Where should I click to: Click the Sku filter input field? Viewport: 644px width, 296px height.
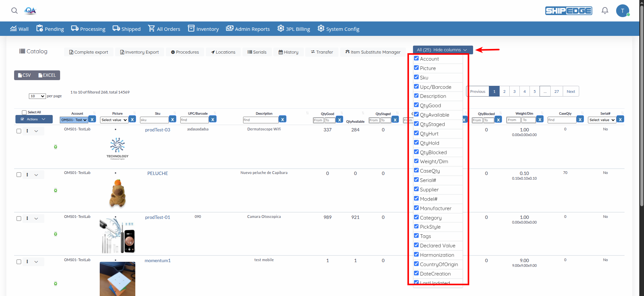pyautogui.click(x=154, y=120)
